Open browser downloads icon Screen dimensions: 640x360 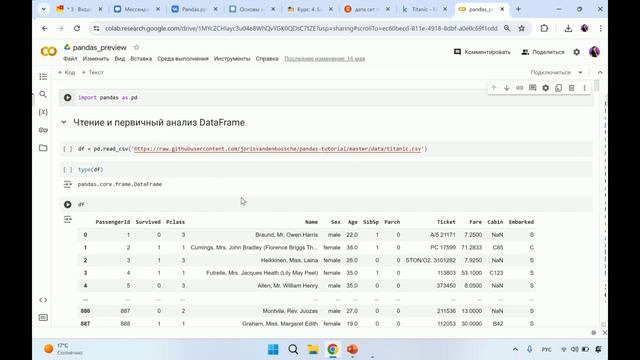pos(568,28)
